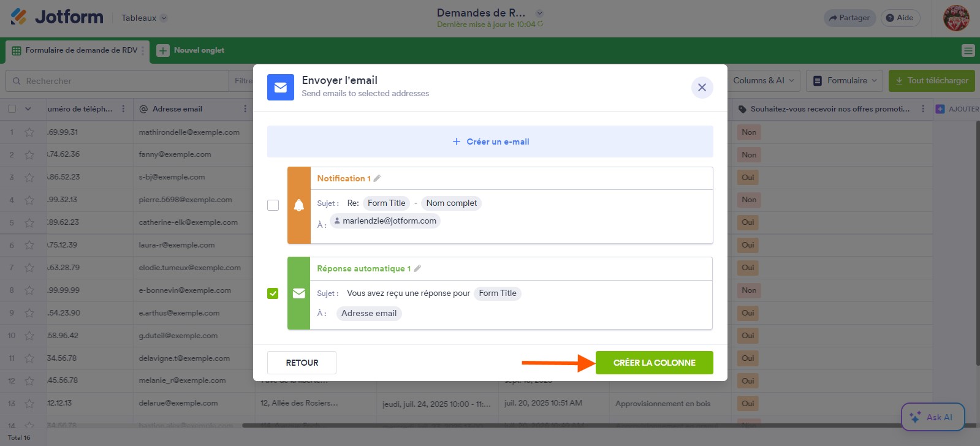Screen dimensions: 980x446
Task: Click the green envelope autoresponder icon
Action: pos(299,293)
